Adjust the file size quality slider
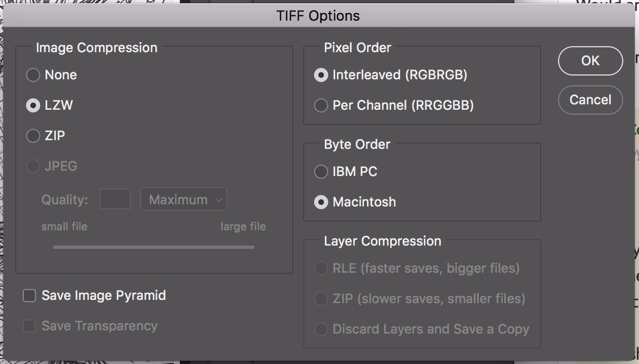Screen dimensions: 639x364 (x=153, y=247)
